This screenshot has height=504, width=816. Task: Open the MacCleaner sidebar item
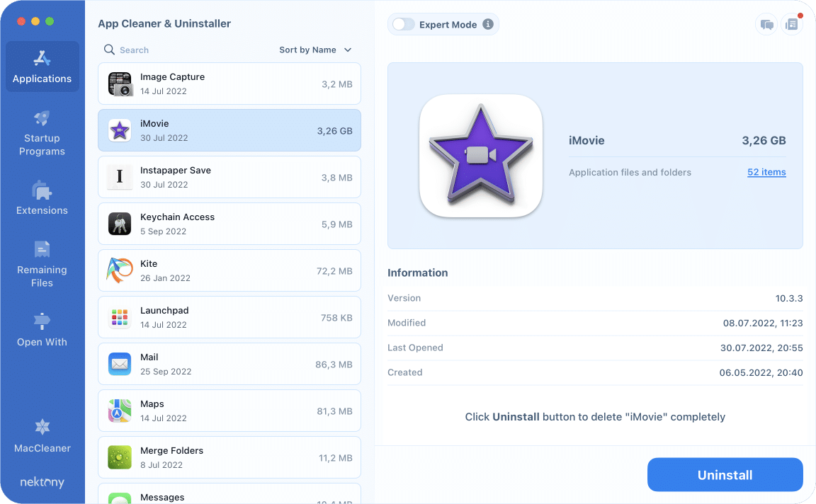42,436
